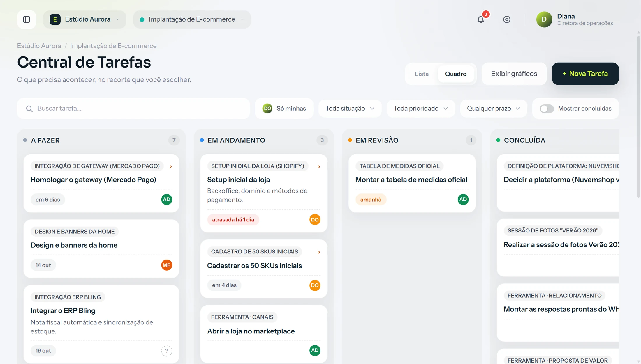The image size is (641, 364).
Task: Create a Nova Tarefa
Action: tap(585, 74)
